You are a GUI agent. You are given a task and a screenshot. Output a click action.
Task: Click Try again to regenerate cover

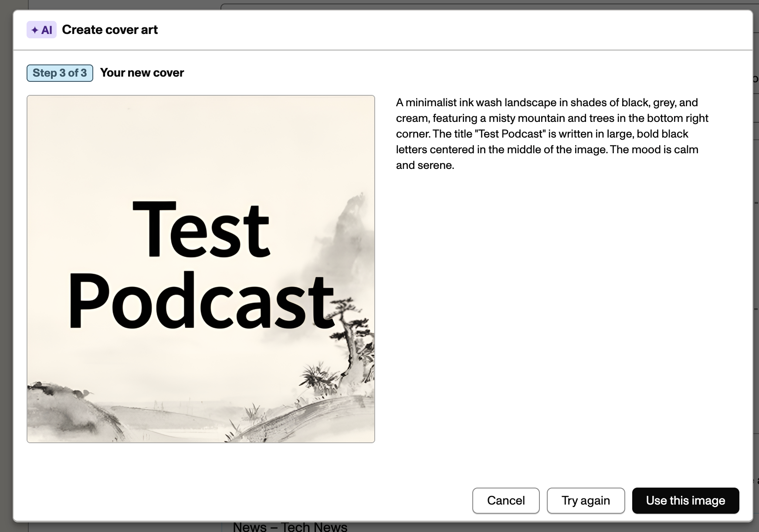(x=586, y=501)
